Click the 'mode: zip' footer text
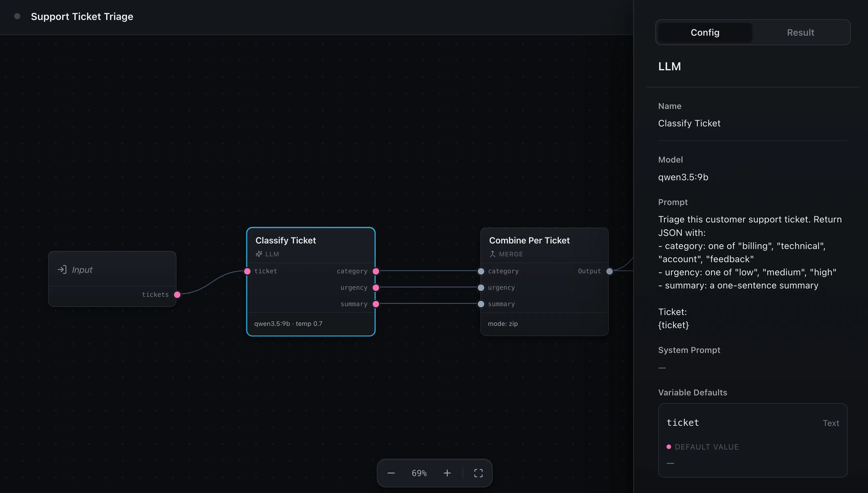Image resolution: width=868 pixels, height=493 pixels. click(x=503, y=324)
